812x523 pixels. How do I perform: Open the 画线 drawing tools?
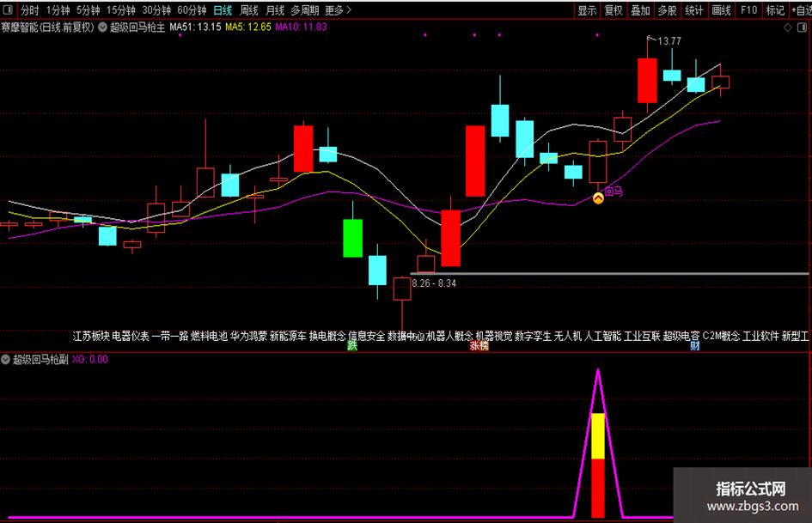pos(721,10)
